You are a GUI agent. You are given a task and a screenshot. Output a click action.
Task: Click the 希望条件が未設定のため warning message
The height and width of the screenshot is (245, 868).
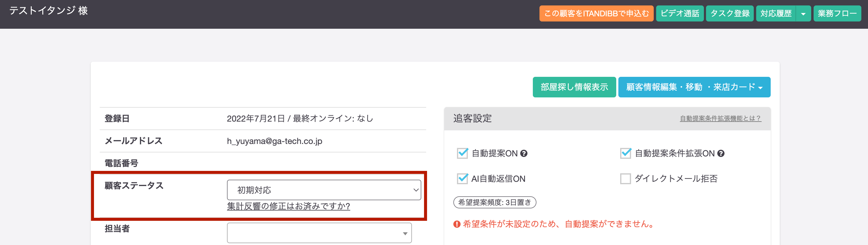pyautogui.click(x=559, y=224)
